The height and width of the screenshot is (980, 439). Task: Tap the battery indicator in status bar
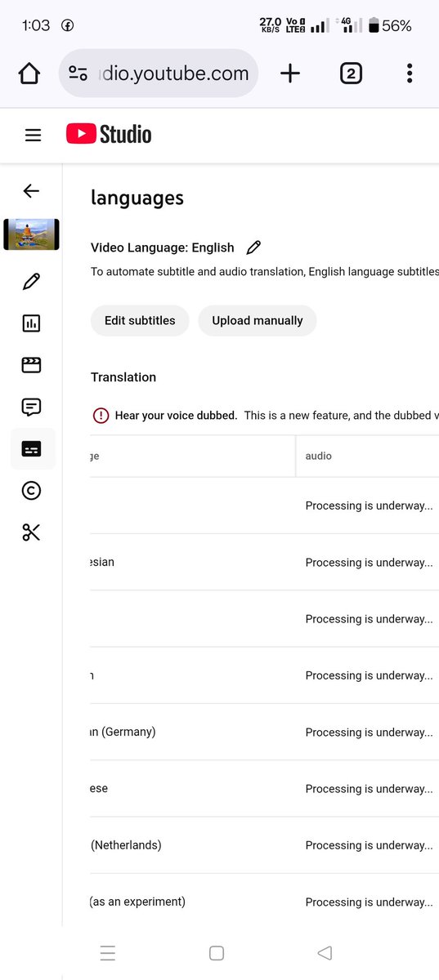pos(389,26)
